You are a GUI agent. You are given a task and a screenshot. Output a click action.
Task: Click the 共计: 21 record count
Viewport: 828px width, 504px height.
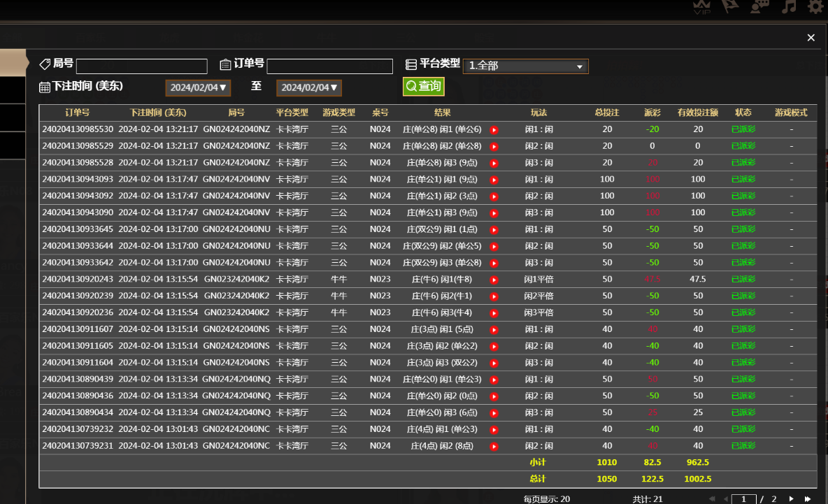click(648, 499)
